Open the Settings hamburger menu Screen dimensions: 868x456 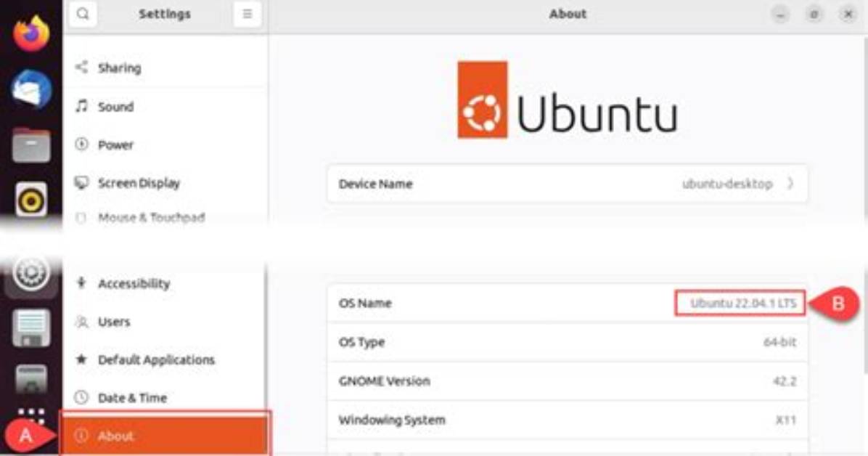247,14
